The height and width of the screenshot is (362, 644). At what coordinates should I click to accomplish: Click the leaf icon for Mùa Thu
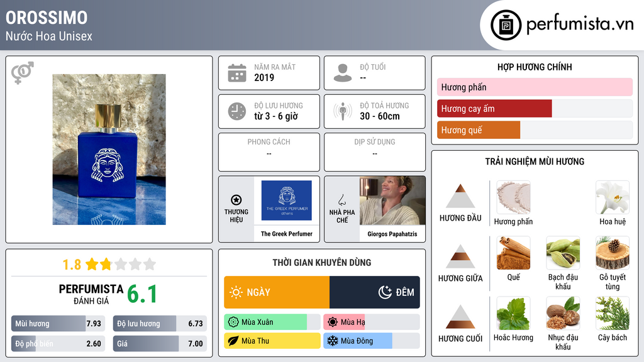pyautogui.click(x=233, y=341)
